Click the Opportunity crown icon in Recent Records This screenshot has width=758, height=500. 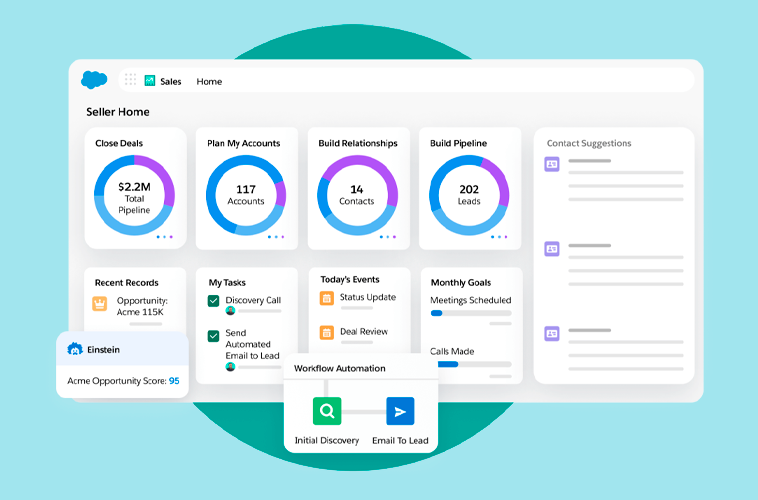(x=100, y=304)
